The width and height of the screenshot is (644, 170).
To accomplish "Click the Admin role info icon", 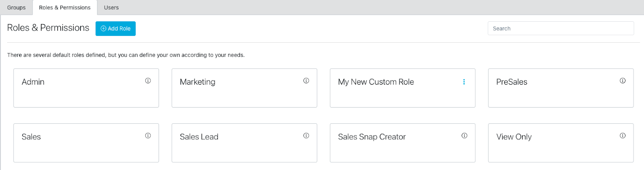I will point(148,81).
